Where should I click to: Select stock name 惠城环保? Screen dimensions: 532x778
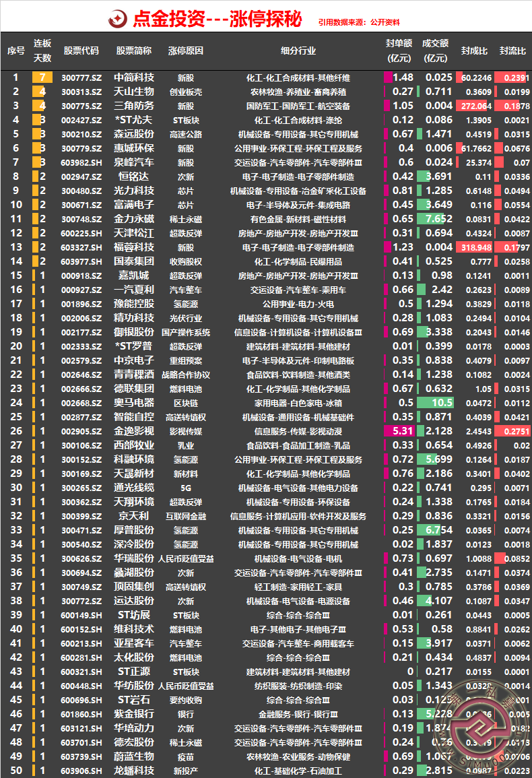(134, 148)
